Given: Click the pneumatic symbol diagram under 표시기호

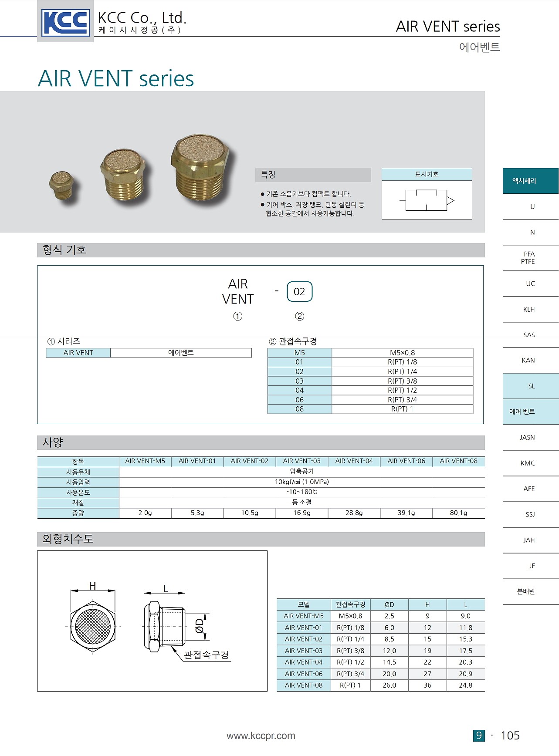Looking at the screenshot, I should tap(427, 200).
